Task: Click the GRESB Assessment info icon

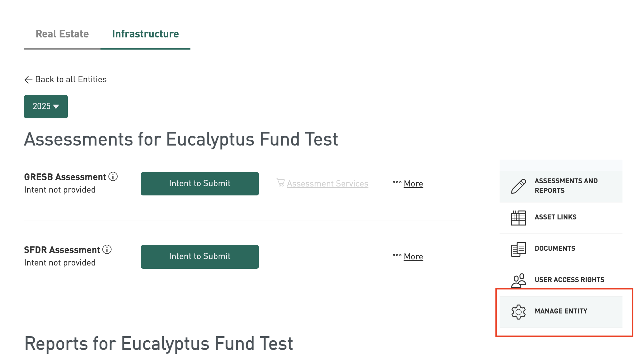Action: 113,177
